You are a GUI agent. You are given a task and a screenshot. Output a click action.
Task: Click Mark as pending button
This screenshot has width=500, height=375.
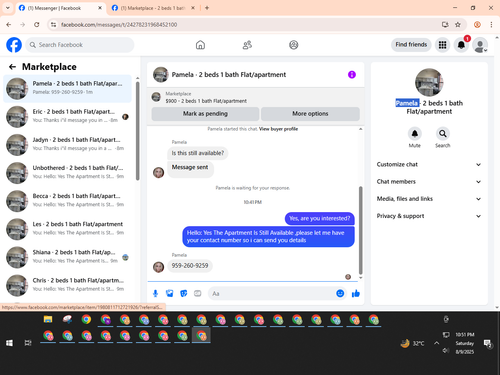[205, 114]
